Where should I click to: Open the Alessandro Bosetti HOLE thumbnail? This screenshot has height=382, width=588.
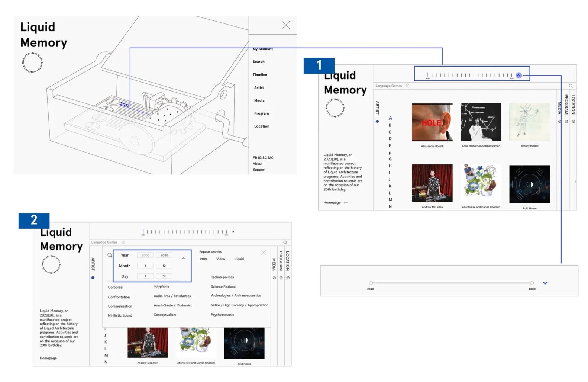coord(432,122)
